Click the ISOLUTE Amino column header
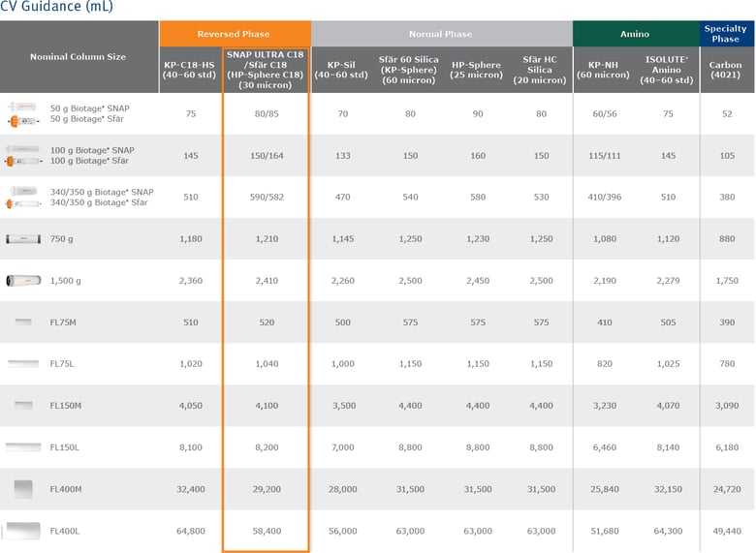756x553 pixels. (667, 70)
